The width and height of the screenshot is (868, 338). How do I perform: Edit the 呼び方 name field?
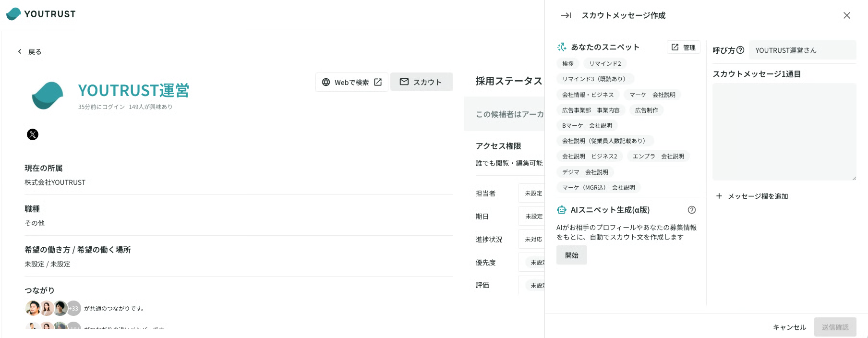pos(803,50)
